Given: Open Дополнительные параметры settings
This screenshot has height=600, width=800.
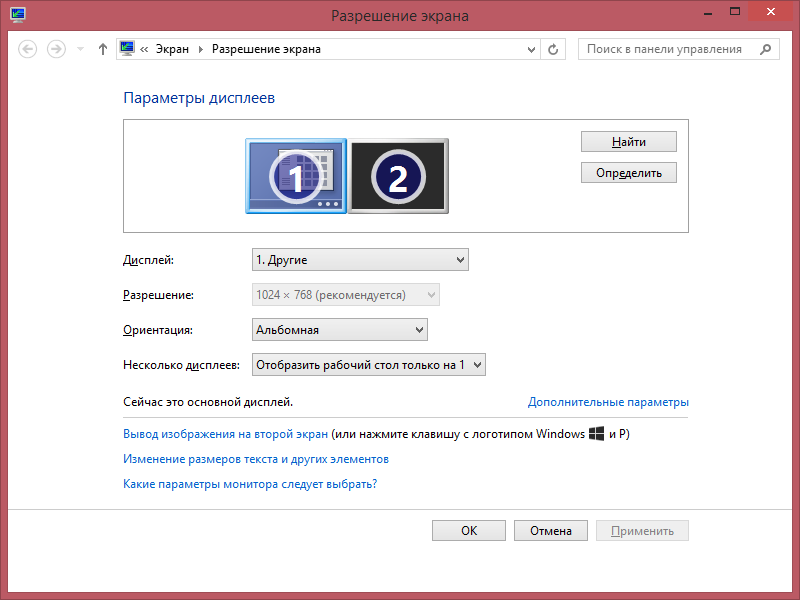Looking at the screenshot, I should click(x=608, y=402).
